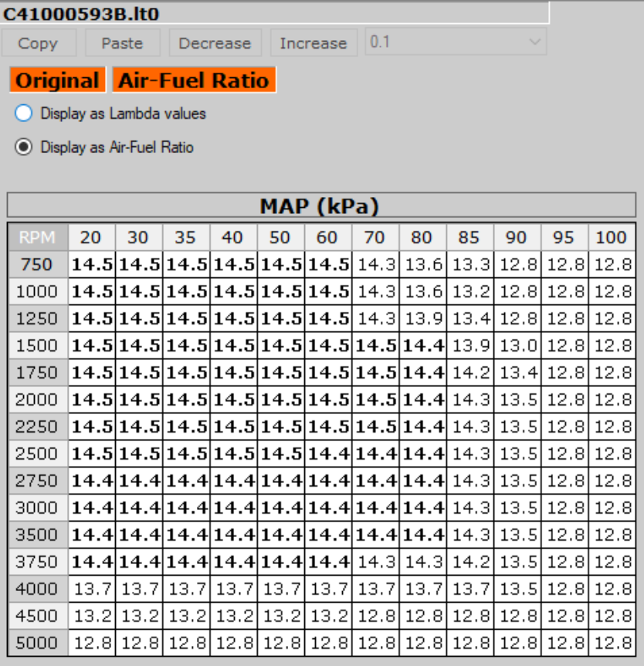Screen dimensions: 644x666
Task: Select cell at 4000 RPM, 20 kPa
Action: pyautogui.click(x=92, y=589)
